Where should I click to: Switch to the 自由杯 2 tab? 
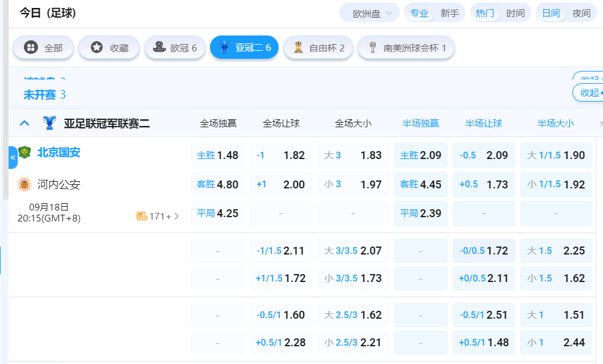318,47
